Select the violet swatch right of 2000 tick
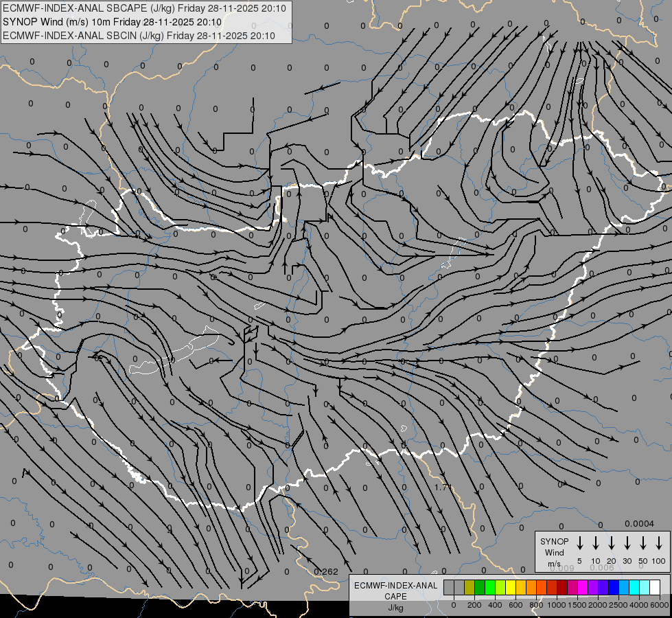The image size is (672, 618). pyautogui.click(x=603, y=587)
